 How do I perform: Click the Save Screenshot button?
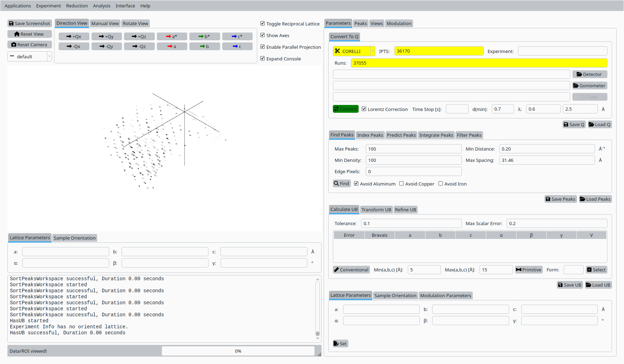[30, 23]
